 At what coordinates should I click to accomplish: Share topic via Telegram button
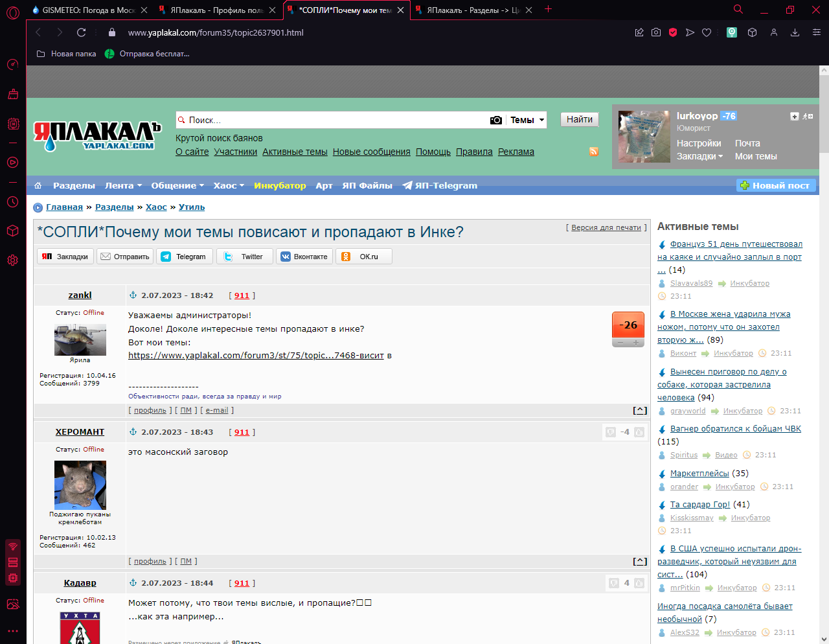click(x=184, y=257)
